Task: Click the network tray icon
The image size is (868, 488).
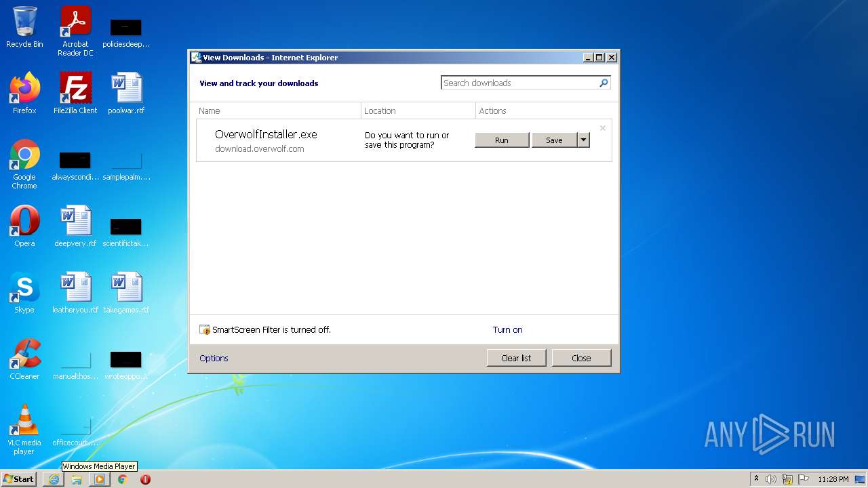Action: coord(787,479)
